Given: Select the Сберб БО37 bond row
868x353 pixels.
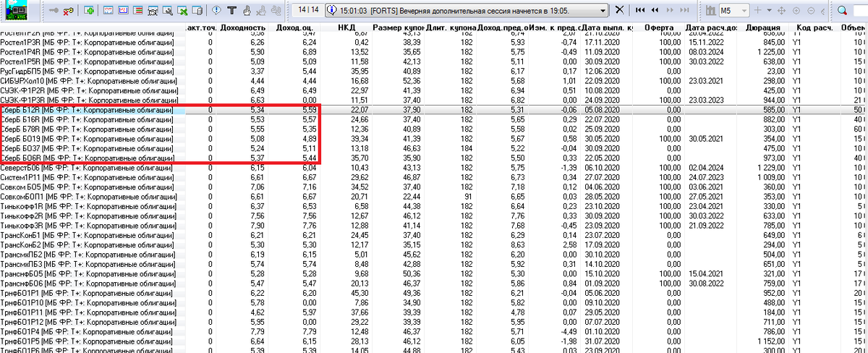Looking at the screenshot, I should (434, 148).
